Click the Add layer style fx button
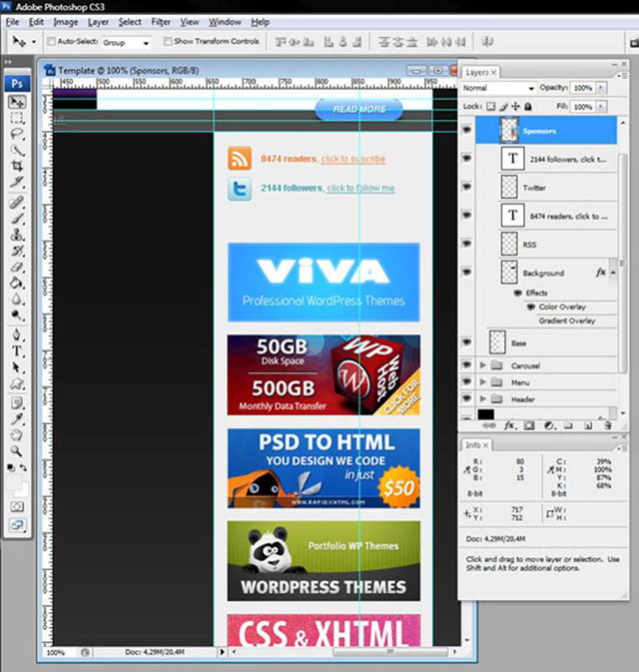Screen dimensions: 639x672 509,425
